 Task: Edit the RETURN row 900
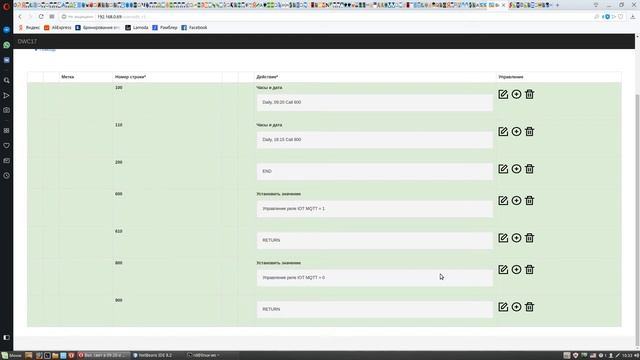pos(503,307)
